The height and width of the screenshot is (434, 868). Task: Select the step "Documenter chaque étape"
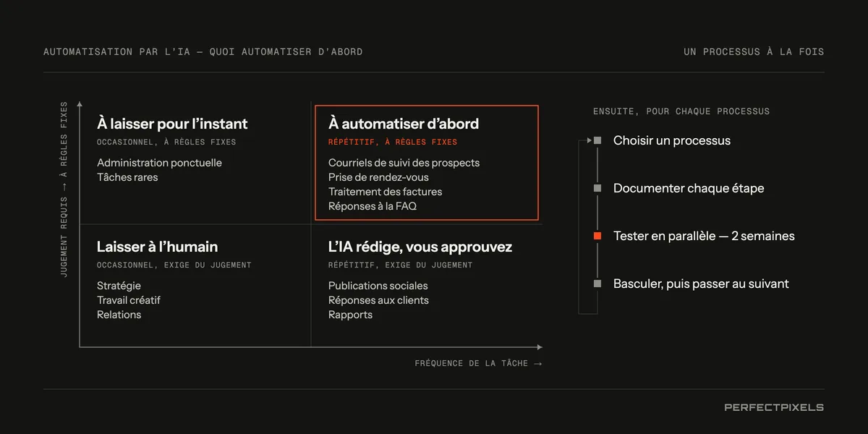coord(689,188)
